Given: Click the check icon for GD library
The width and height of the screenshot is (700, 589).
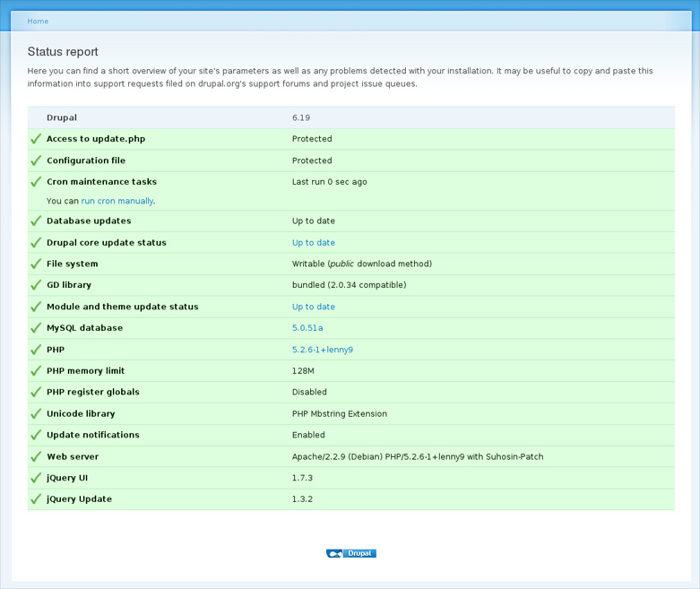Looking at the screenshot, I should click(x=36, y=285).
